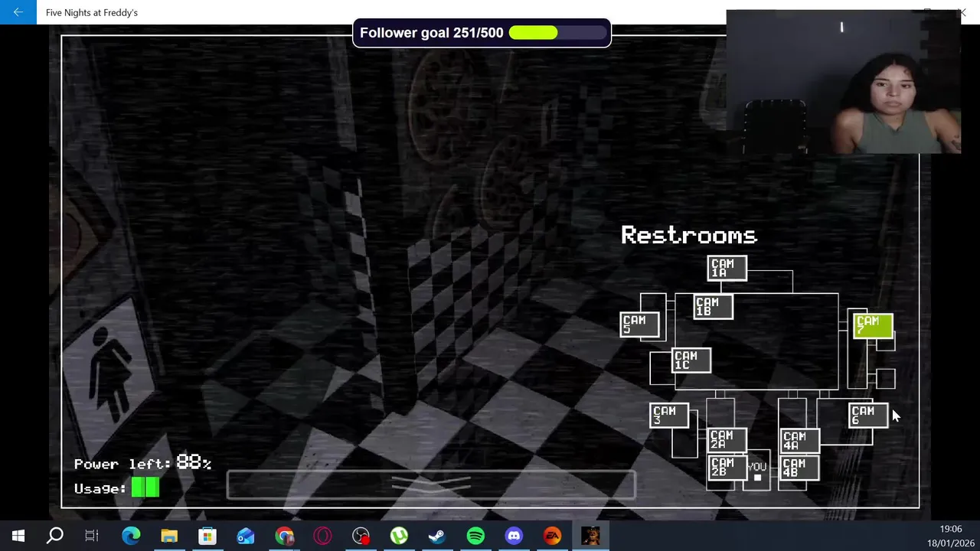Viewport: 980px width, 551px height.
Task: Switch to OBS Studio on the taskbar
Action: pyautogui.click(x=361, y=536)
